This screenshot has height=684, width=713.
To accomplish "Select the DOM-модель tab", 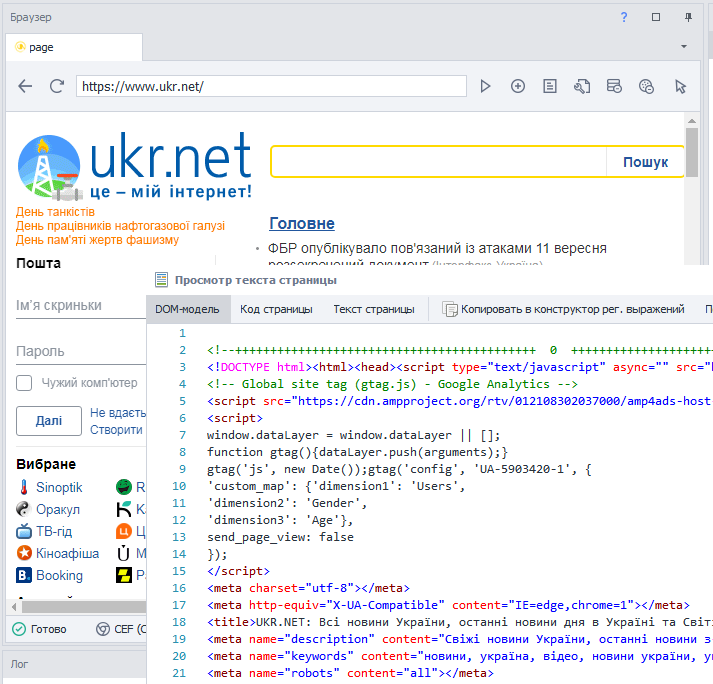I will [x=187, y=309].
